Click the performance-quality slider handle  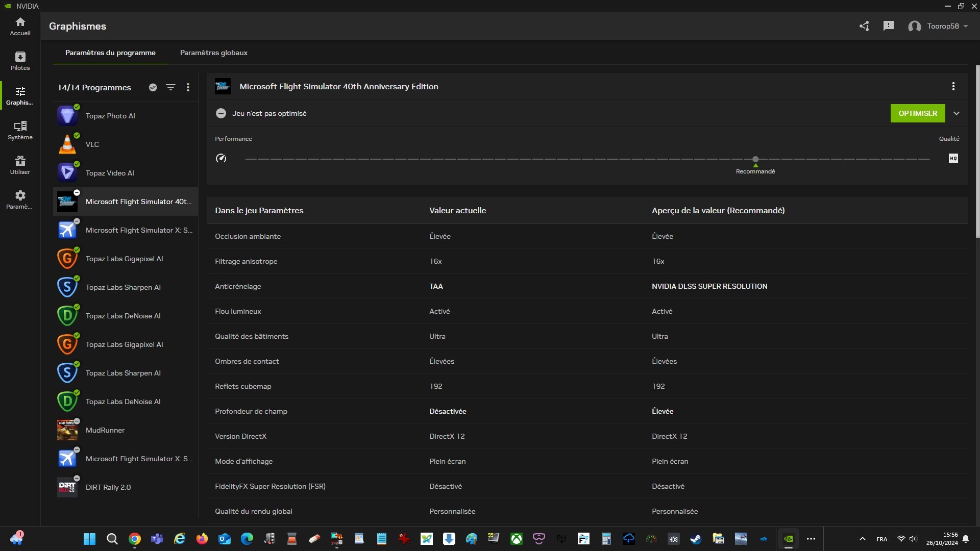pyautogui.click(x=755, y=159)
